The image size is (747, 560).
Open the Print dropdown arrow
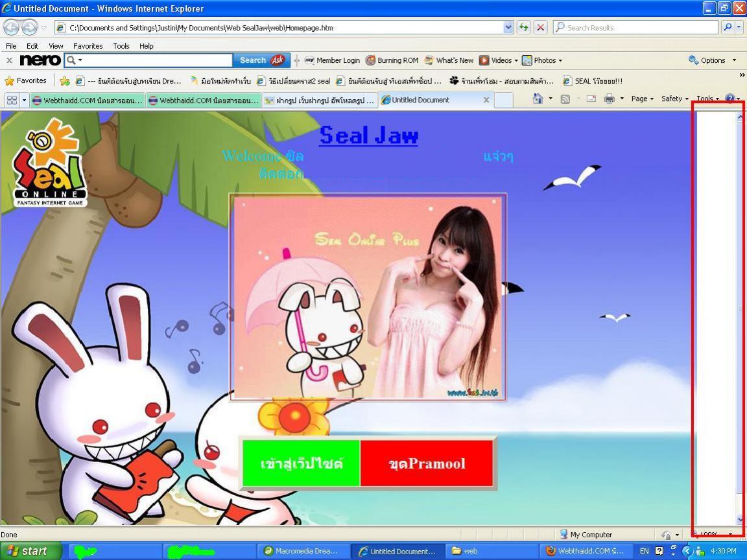point(622,99)
